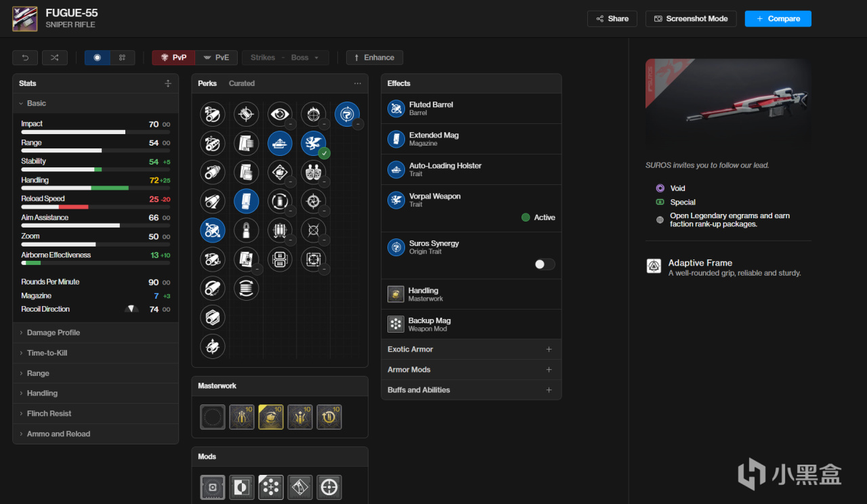
Task: Choose the half-circle mod icon
Action: (242, 487)
